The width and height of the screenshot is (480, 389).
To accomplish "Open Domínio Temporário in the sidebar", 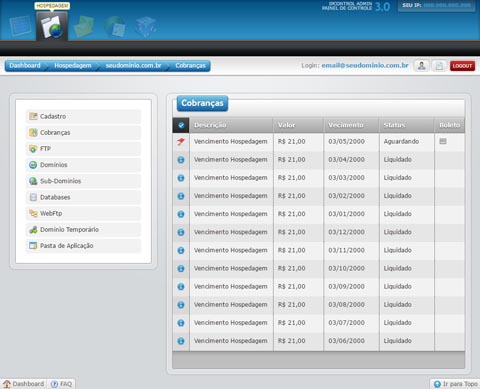I will coord(83,230).
